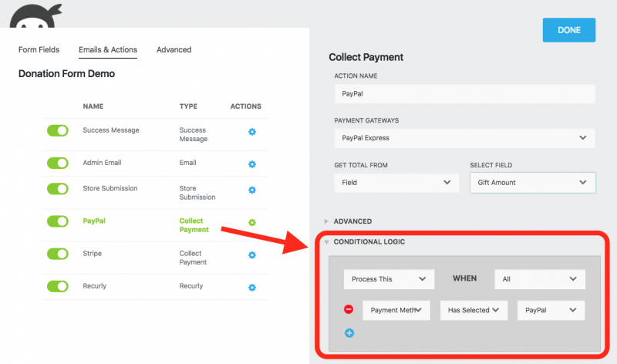Open the Process This dropdown

click(x=389, y=279)
